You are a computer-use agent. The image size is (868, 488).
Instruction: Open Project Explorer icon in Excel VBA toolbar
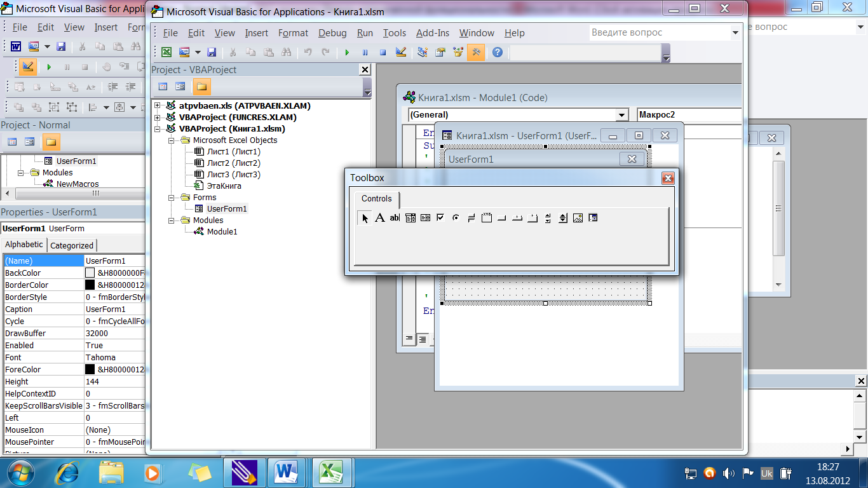(x=423, y=52)
